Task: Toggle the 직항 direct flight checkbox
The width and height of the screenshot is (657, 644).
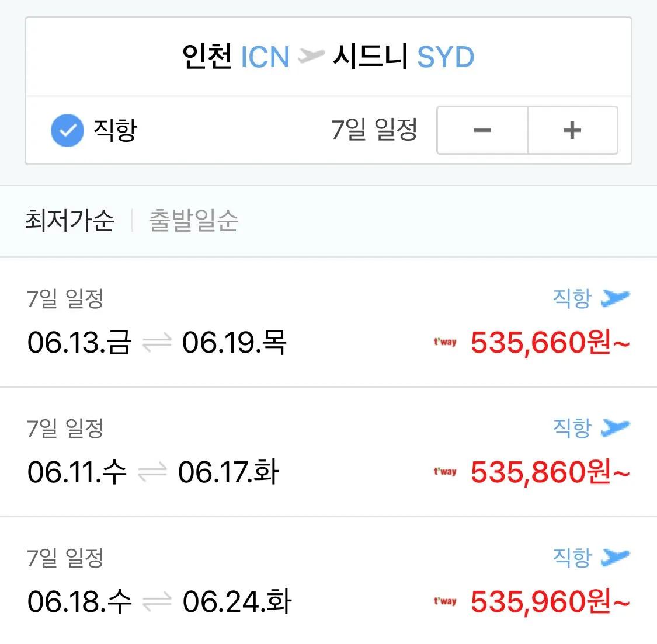Action: coord(68,130)
